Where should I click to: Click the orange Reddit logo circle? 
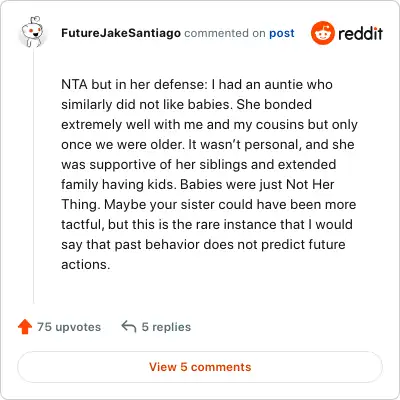(322, 33)
